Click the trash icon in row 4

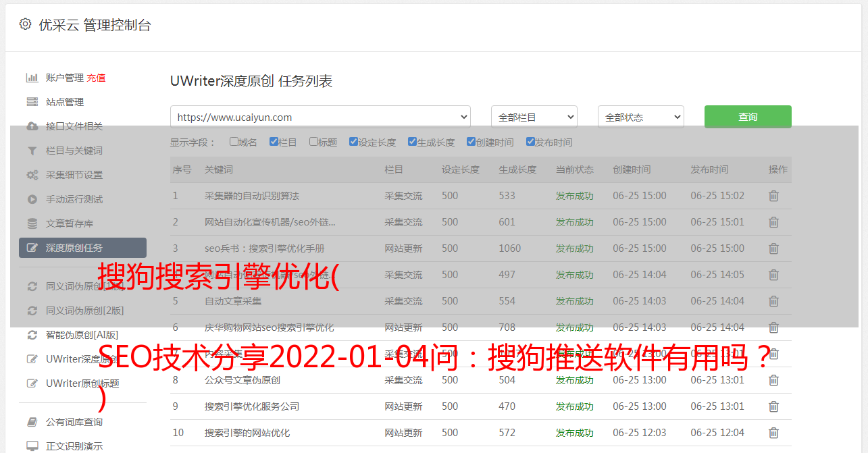773,275
